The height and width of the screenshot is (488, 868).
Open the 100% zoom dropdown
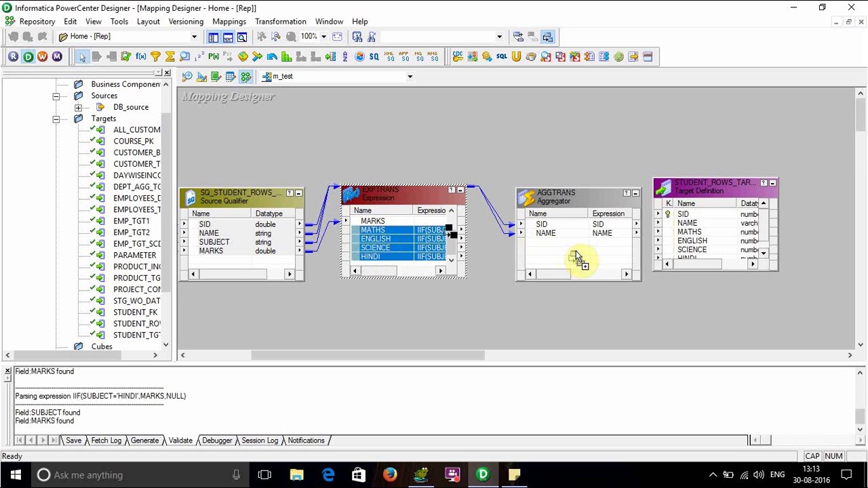pyautogui.click(x=323, y=37)
